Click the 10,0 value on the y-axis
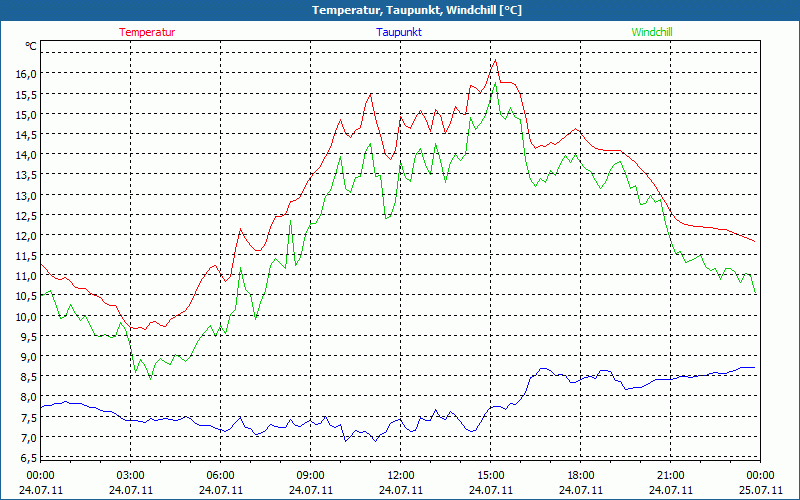This screenshot has height=500, width=800. (x=27, y=316)
